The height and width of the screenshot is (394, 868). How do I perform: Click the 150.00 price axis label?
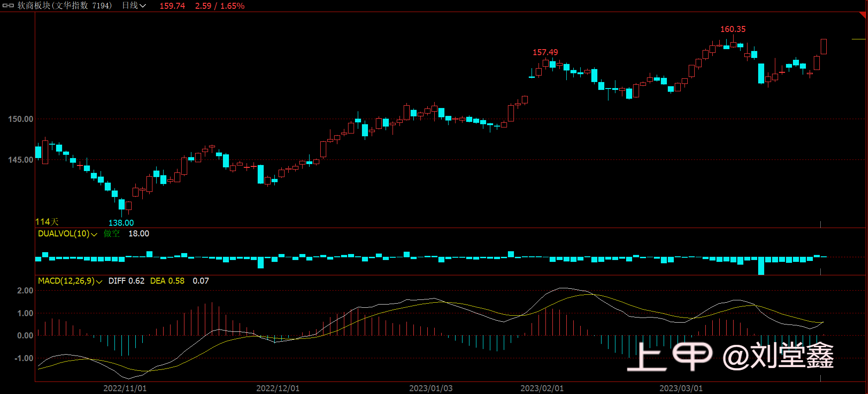(20, 119)
